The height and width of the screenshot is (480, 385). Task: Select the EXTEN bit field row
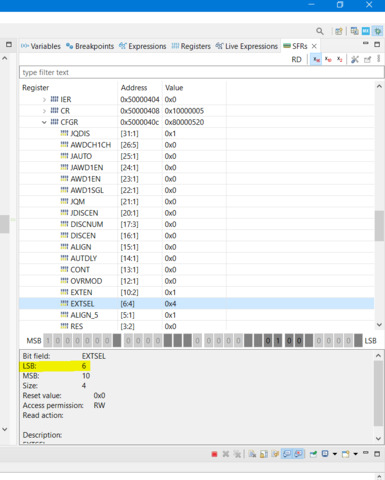click(197, 292)
